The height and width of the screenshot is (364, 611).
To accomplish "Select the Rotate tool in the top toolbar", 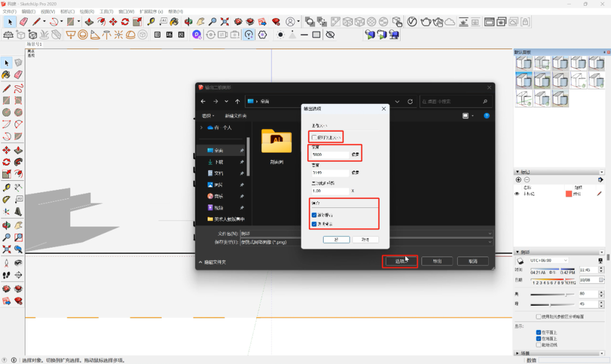I will pos(125,22).
